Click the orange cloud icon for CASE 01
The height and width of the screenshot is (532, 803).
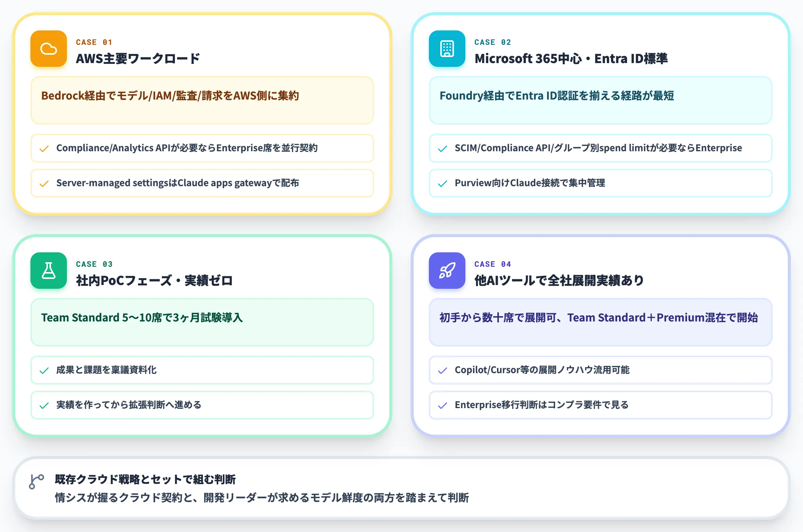49,49
